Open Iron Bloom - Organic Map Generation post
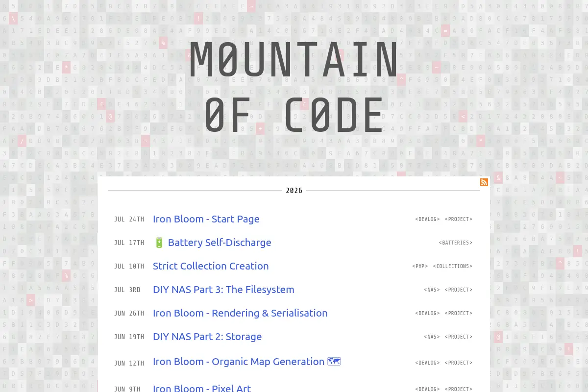This screenshot has height=392, width=588. (x=246, y=362)
